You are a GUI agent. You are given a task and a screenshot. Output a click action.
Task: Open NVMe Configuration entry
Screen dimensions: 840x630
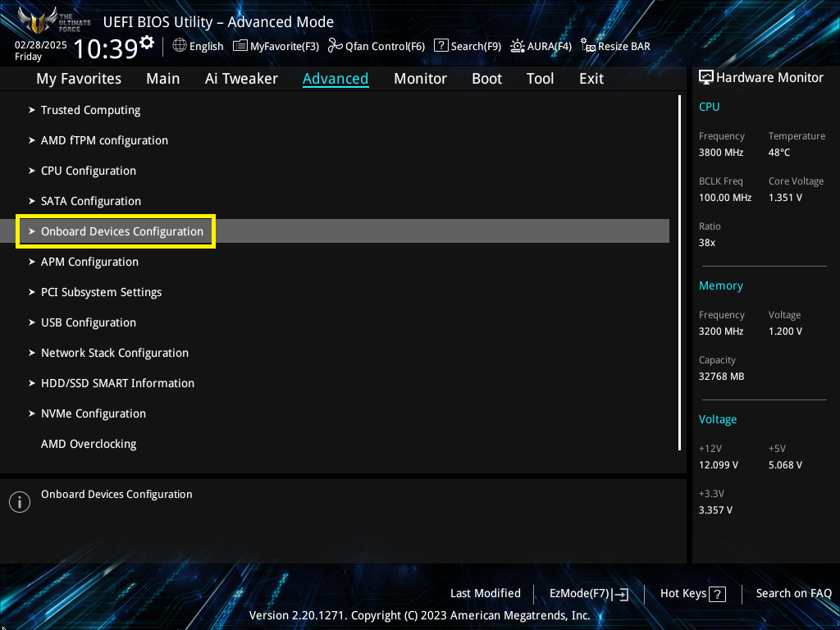pos(94,413)
